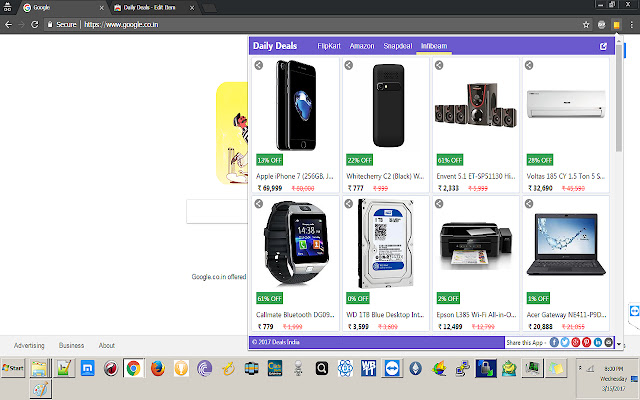Click the price ₹ 12,499
Image resolution: width=640 pixels, height=400 pixels.
[450, 327]
